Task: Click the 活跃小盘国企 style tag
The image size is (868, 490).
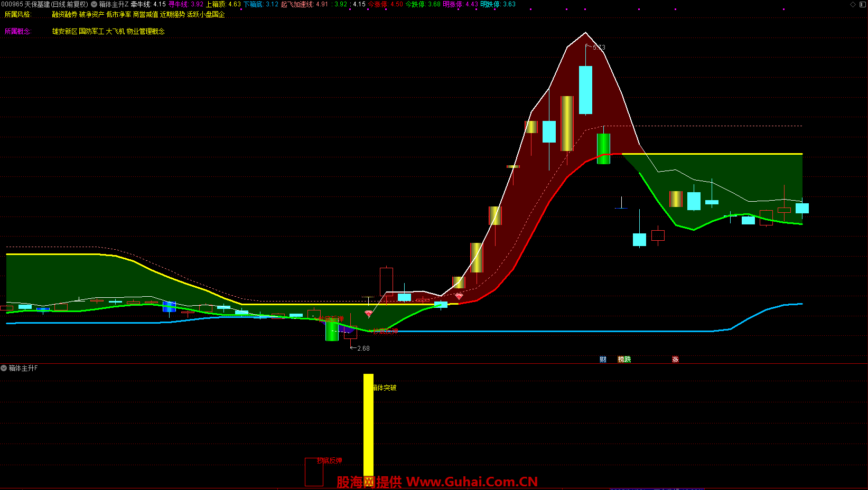Action: [x=206, y=15]
